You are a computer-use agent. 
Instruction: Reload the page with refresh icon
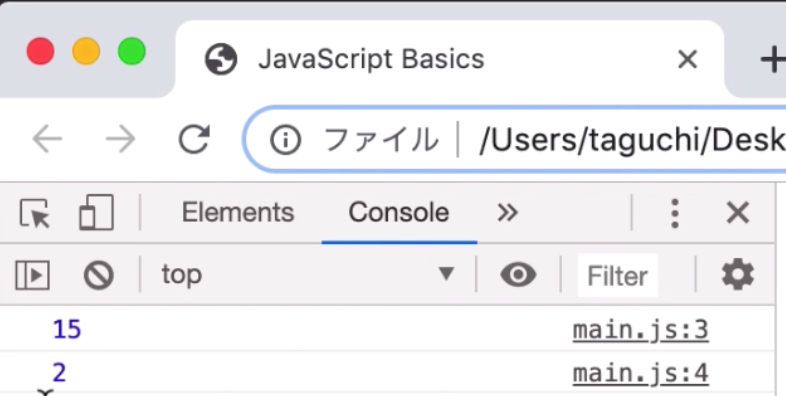194,139
